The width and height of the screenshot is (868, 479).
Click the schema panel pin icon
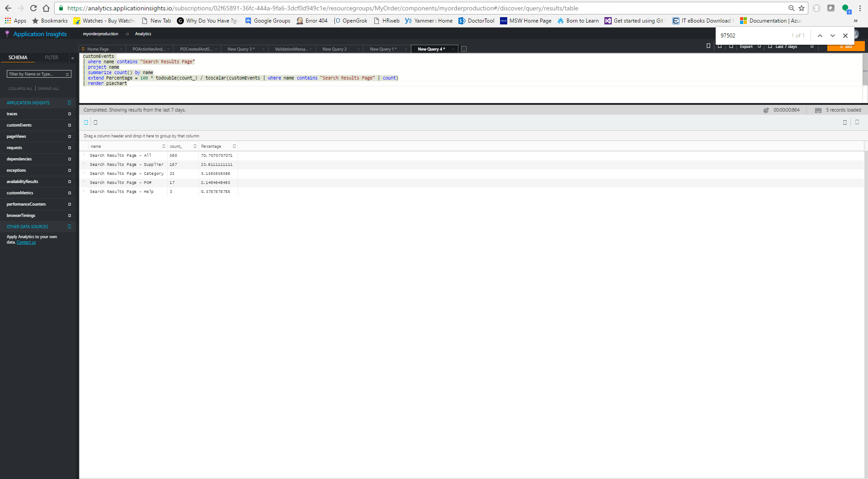pyautogui.click(x=72, y=58)
